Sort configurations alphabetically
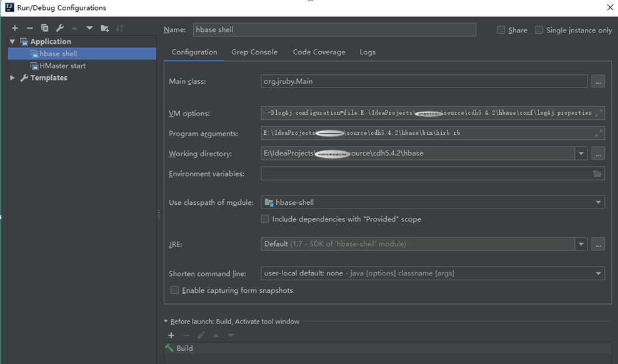Image resolution: width=618 pixels, height=364 pixels. (x=119, y=28)
